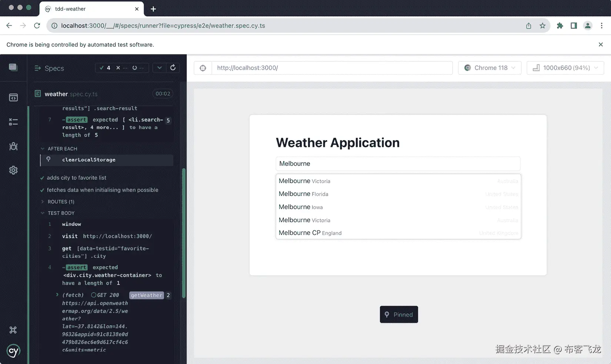Open the Chrome profile menu
The width and height of the screenshot is (611, 364).
coord(588,26)
